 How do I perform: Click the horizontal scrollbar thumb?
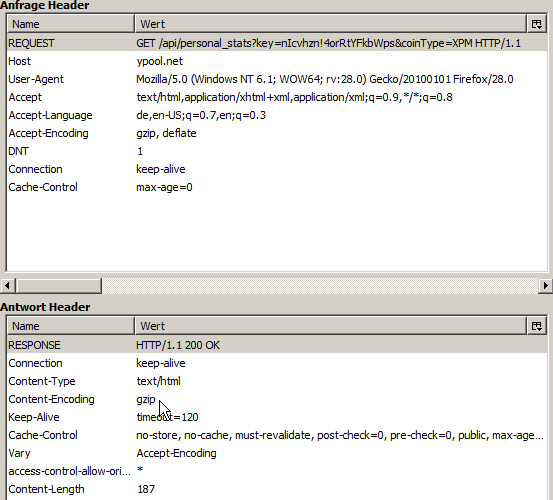click(59, 285)
